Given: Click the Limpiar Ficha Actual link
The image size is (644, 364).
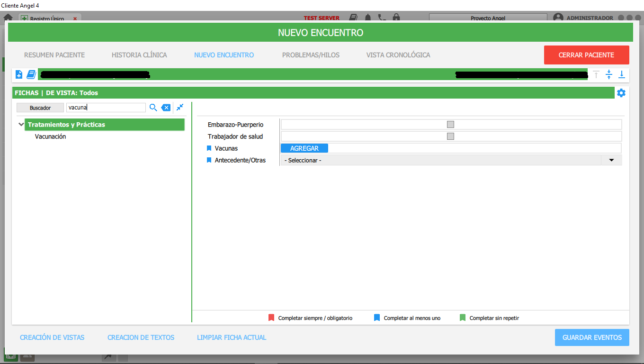Looking at the screenshot, I should 232,337.
